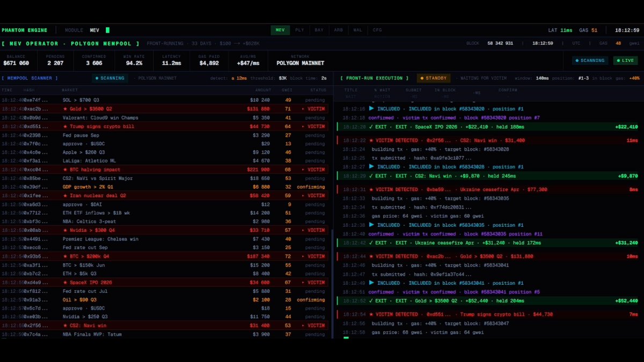Open the ARB tab in the top bar
Viewport: 644px width, 362px height.
coord(338,30)
